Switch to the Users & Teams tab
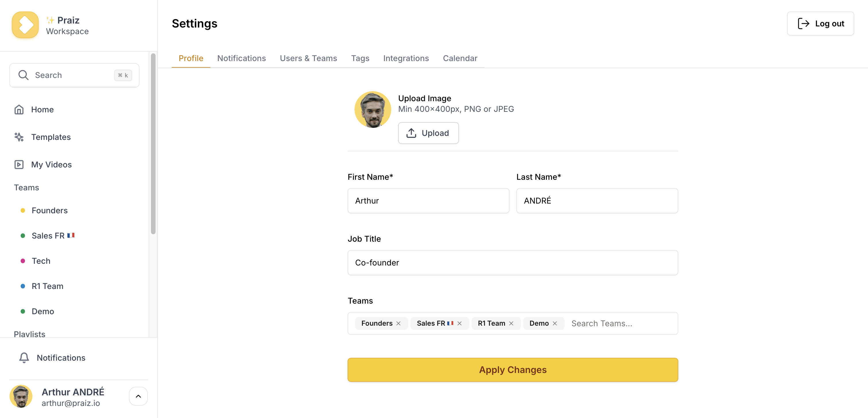The height and width of the screenshot is (418, 868). coord(308,58)
